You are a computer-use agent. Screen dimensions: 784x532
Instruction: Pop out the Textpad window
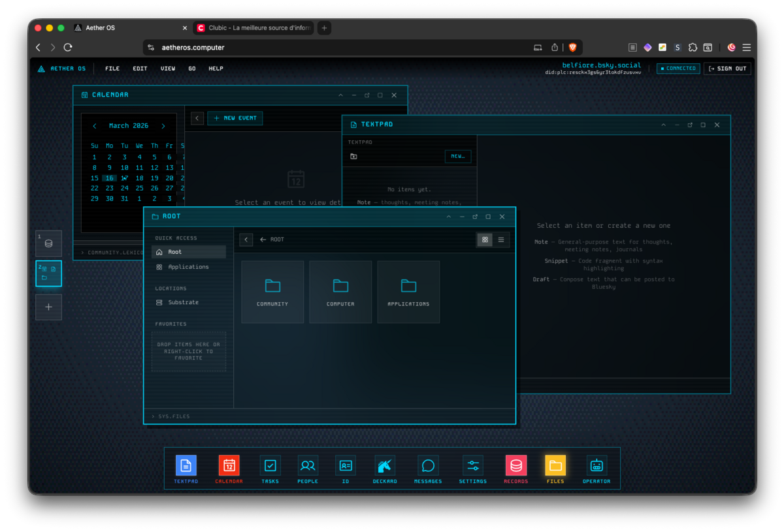coord(690,125)
